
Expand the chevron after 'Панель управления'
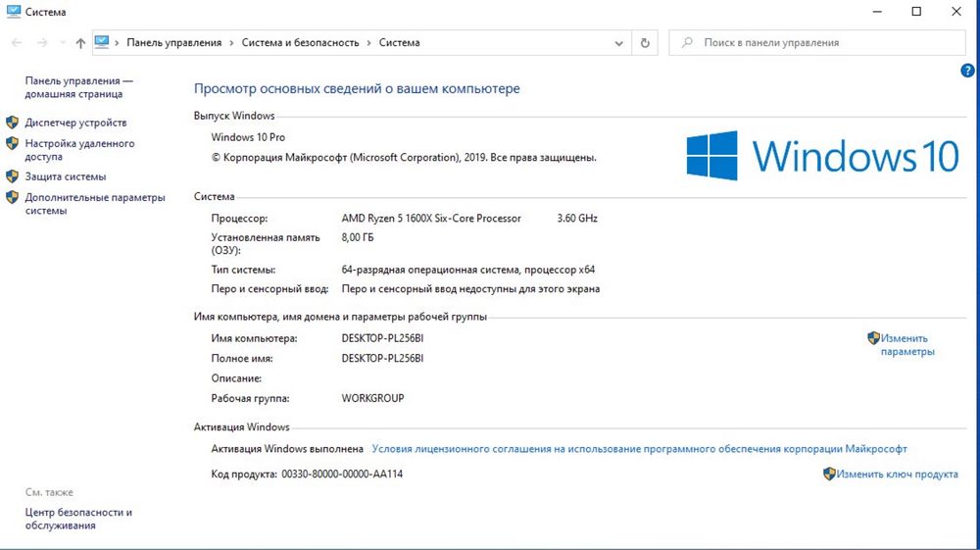coord(232,42)
